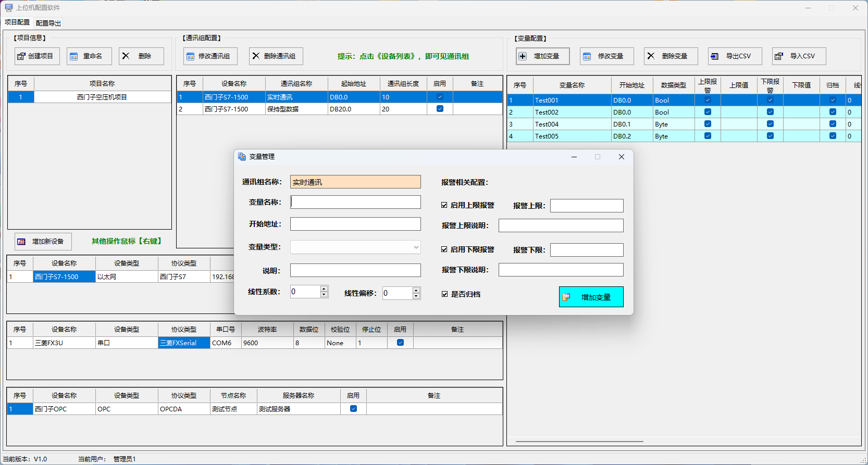
Task: Select the 项目配置 tab
Action: pos(17,22)
